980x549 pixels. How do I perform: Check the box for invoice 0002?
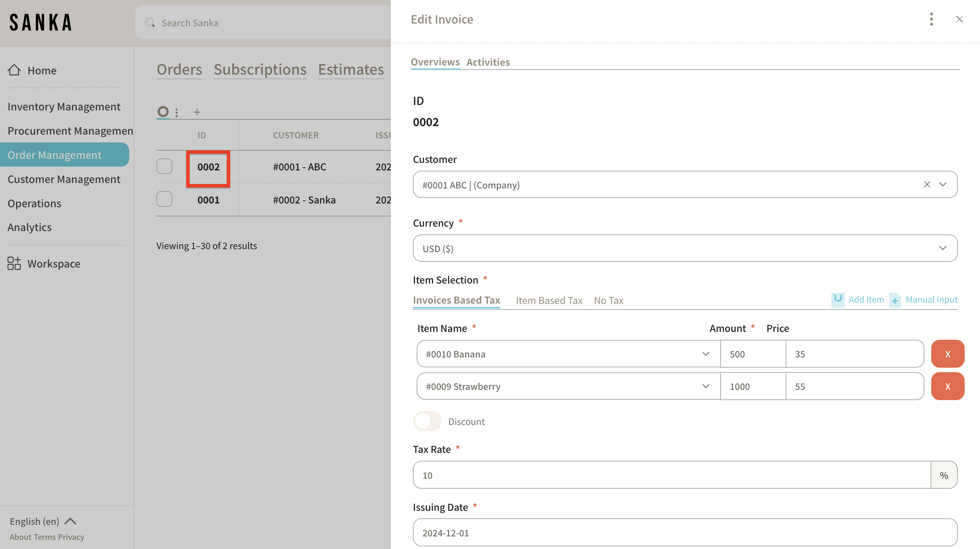coord(164,167)
